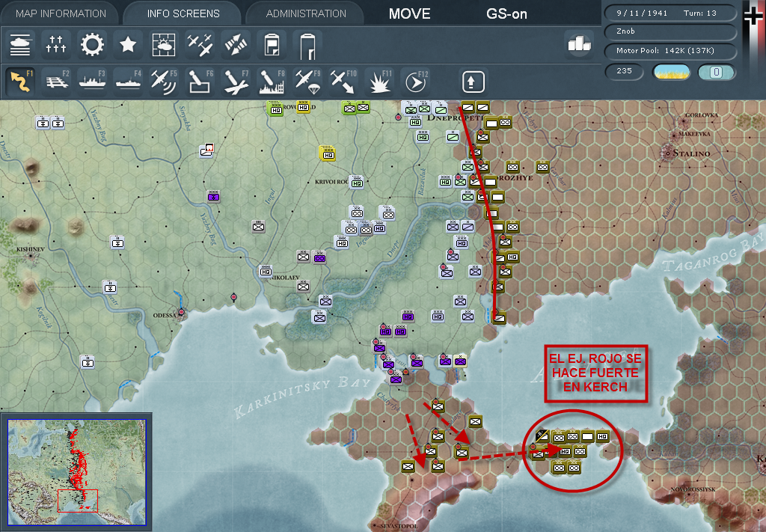Click the Odessa city label
This screenshot has width=766, height=532.
(x=165, y=315)
